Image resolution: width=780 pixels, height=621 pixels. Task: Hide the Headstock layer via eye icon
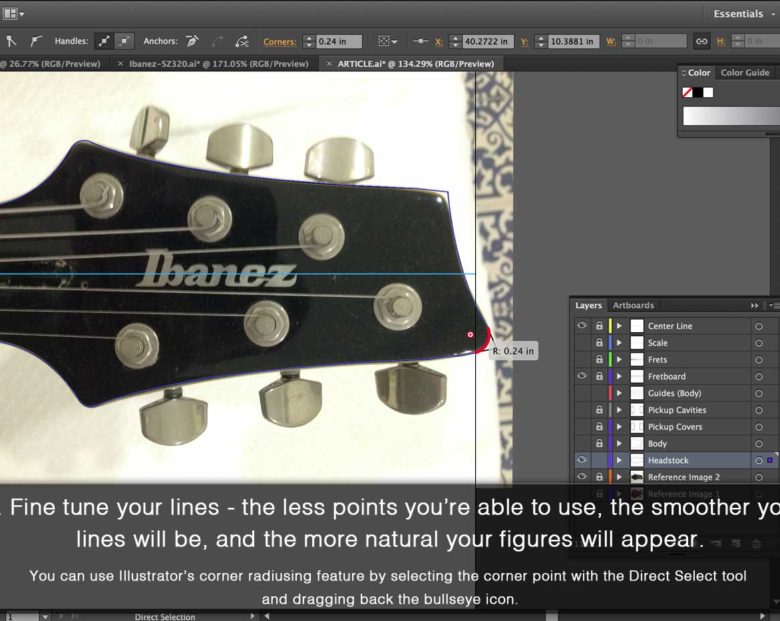pos(582,460)
